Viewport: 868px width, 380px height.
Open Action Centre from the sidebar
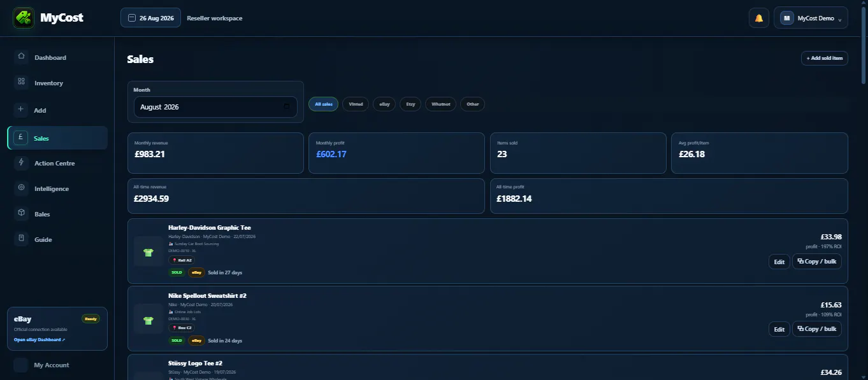pyautogui.click(x=57, y=163)
